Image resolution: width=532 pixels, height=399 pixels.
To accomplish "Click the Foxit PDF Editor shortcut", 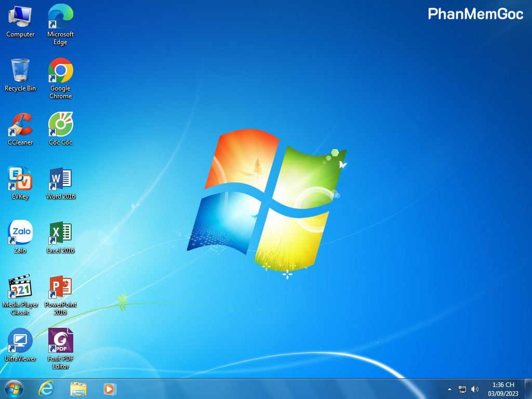I will 61,341.
